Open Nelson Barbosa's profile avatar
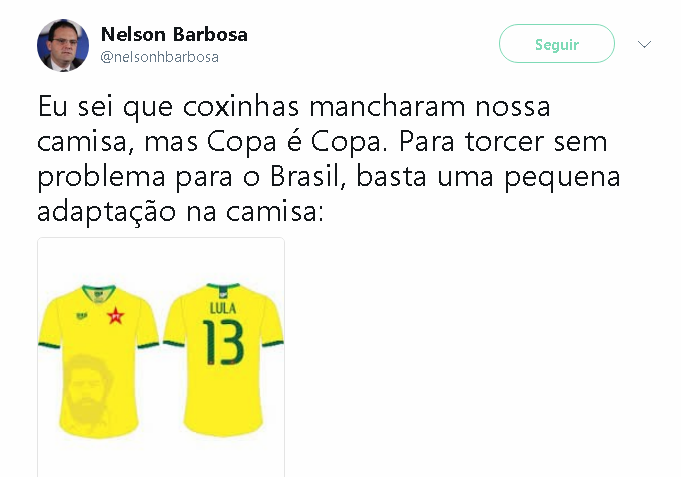Viewport: 681px width, 477px height. click(63, 45)
